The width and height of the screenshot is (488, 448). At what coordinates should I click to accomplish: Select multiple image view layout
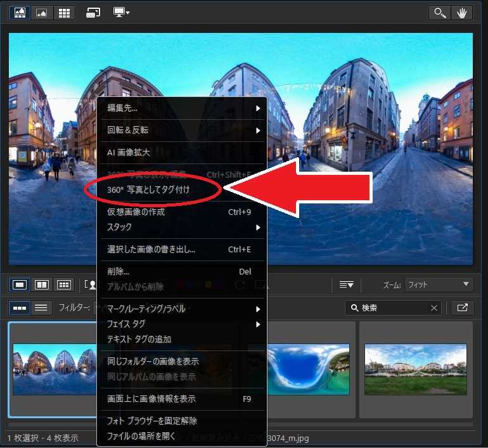click(64, 285)
